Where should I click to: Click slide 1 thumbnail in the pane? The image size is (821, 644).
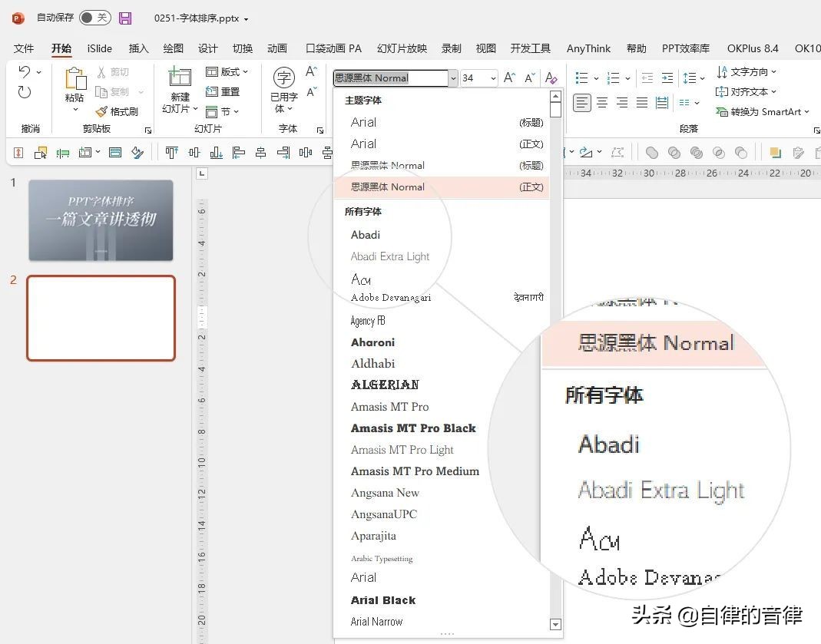click(x=101, y=220)
